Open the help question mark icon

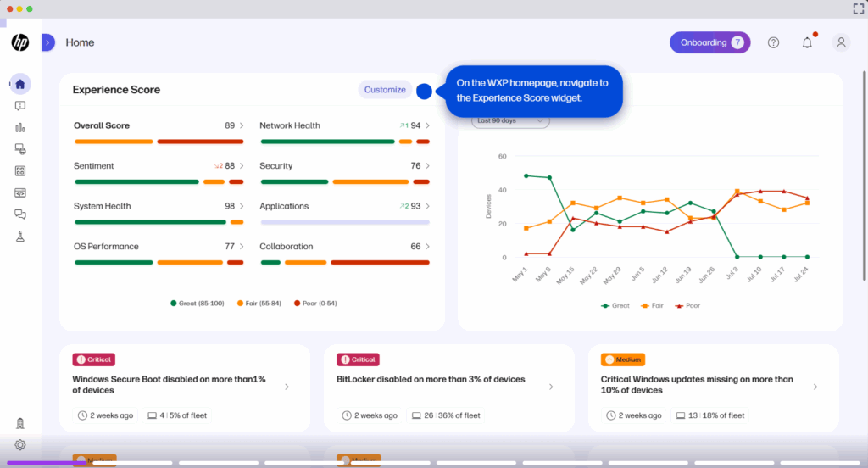[x=773, y=42]
